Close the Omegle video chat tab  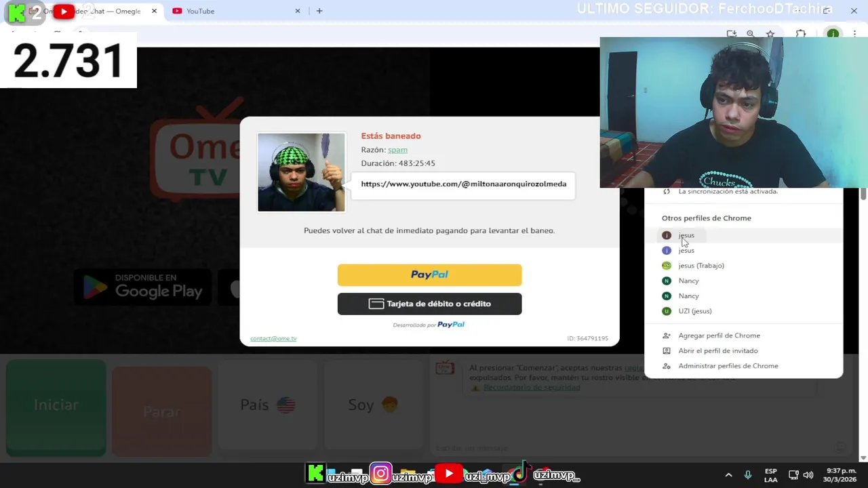(154, 11)
